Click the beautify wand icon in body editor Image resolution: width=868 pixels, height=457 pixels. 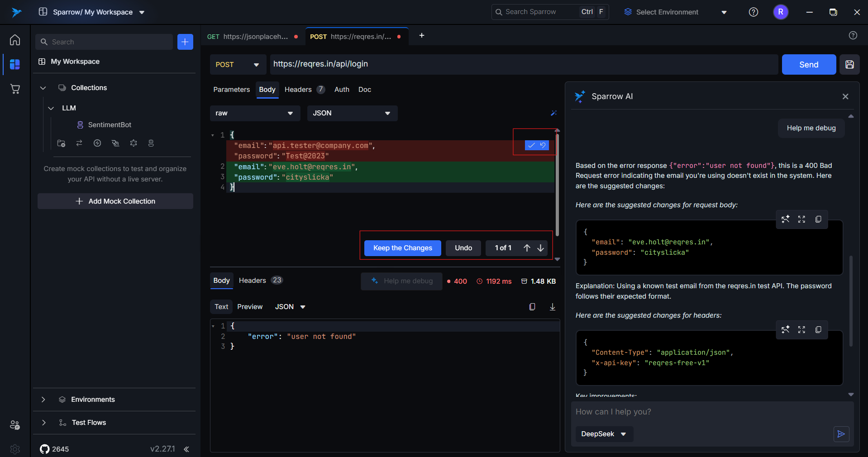[553, 113]
